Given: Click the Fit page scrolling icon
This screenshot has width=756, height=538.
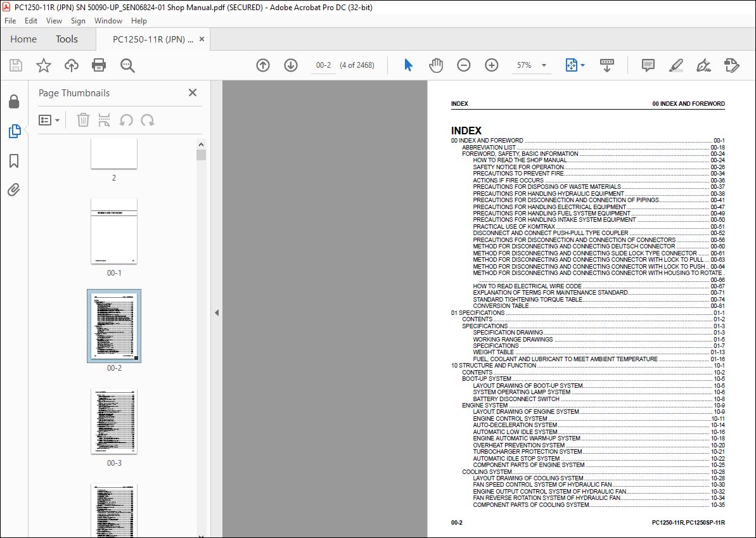Looking at the screenshot, I should point(572,65).
